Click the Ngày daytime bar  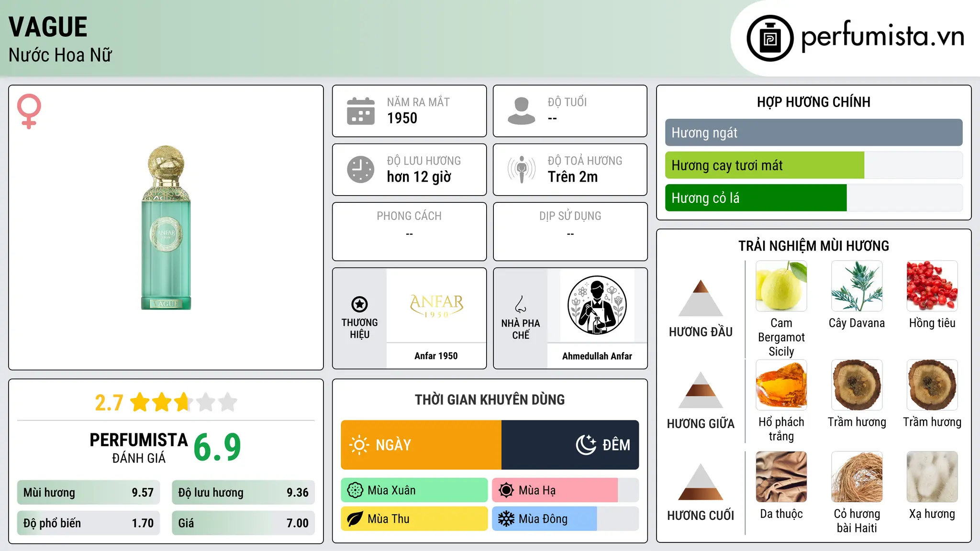[421, 445]
